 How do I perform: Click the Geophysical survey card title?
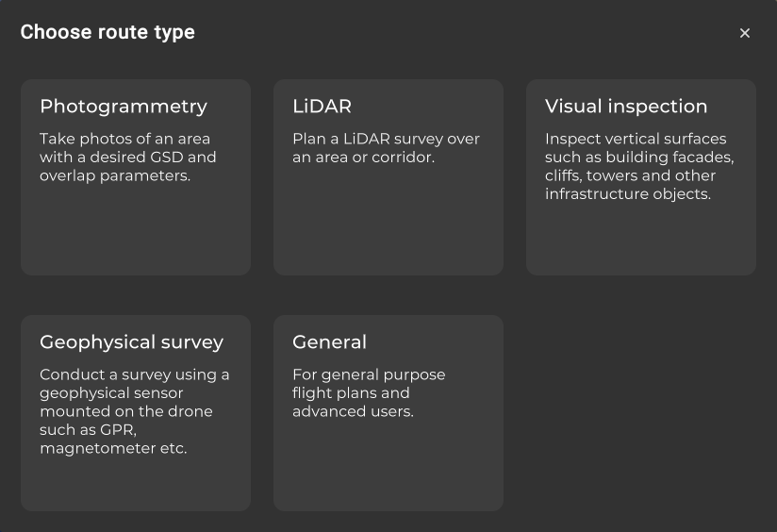point(131,342)
